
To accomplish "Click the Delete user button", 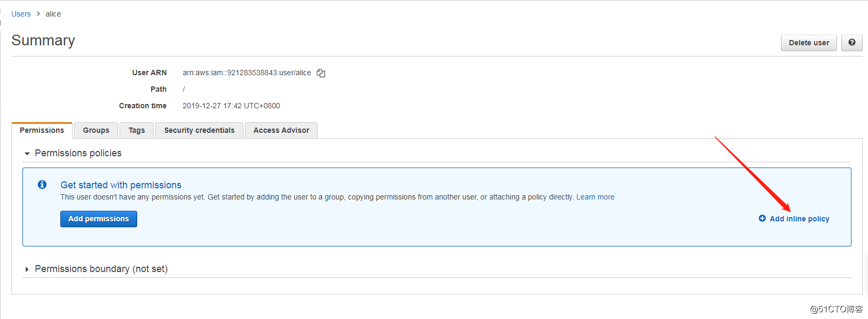I will pos(809,43).
